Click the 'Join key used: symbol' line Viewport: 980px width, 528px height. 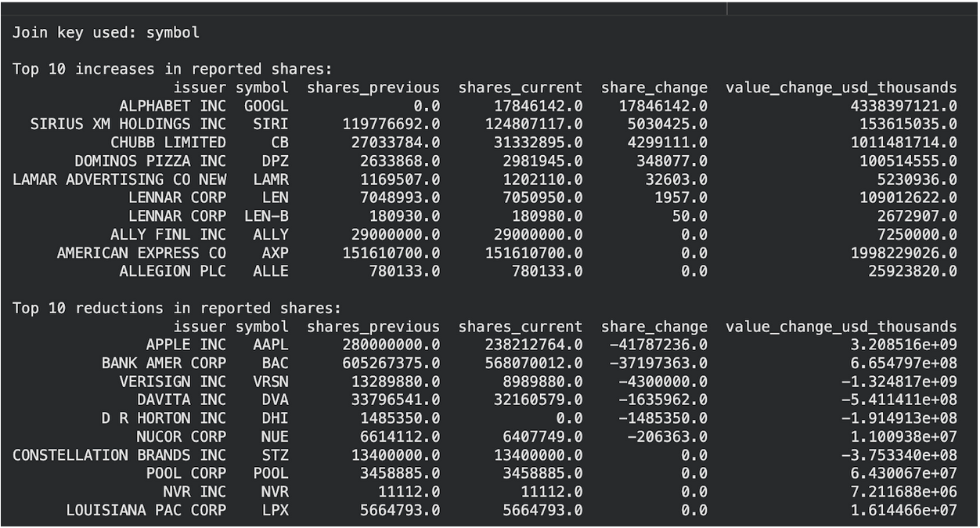[106, 33]
